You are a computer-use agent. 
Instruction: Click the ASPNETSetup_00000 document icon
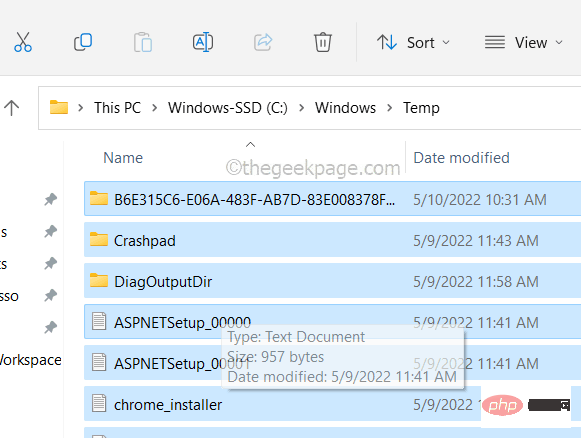tap(99, 321)
